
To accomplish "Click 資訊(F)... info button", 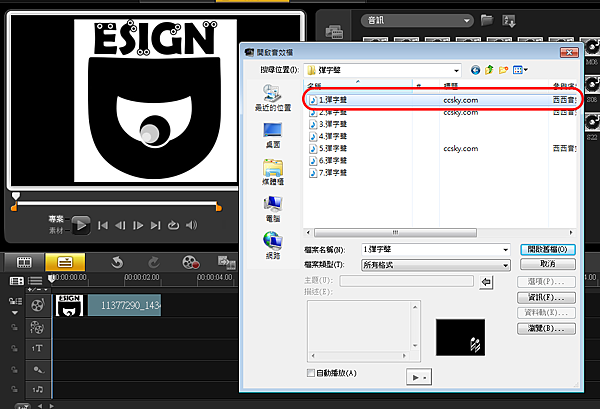I will (x=546, y=297).
